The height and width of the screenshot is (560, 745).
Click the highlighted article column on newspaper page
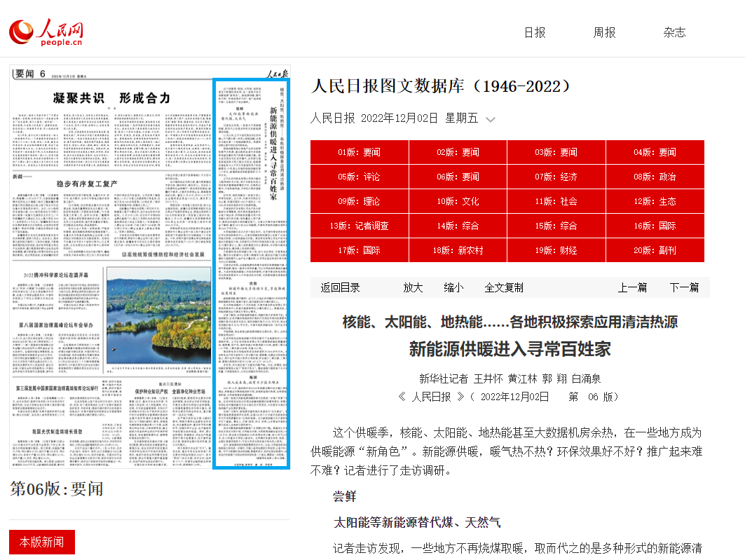coord(252,273)
